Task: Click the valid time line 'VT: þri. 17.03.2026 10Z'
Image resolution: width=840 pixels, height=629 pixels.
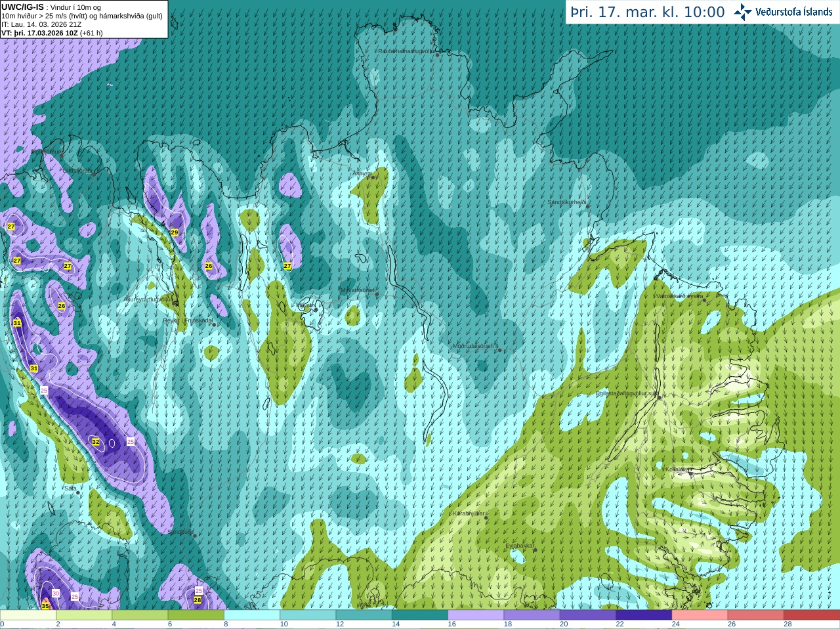Action: click(x=52, y=33)
